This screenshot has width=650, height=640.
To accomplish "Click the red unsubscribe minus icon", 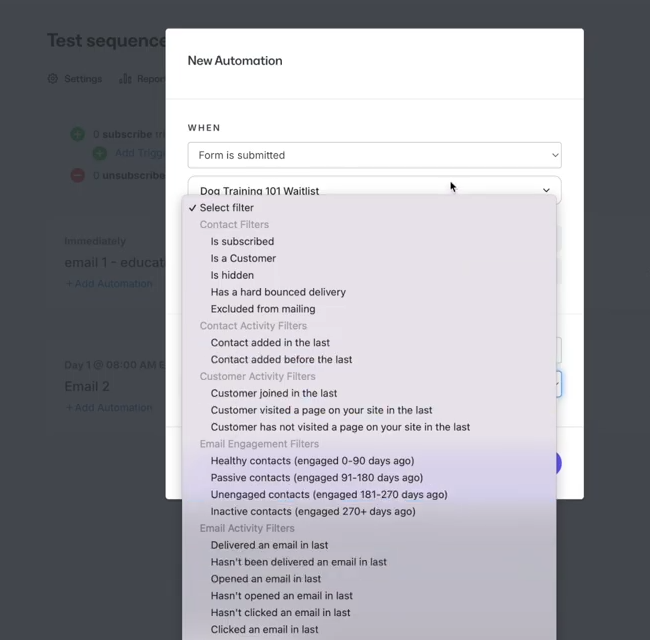I will (x=78, y=175).
